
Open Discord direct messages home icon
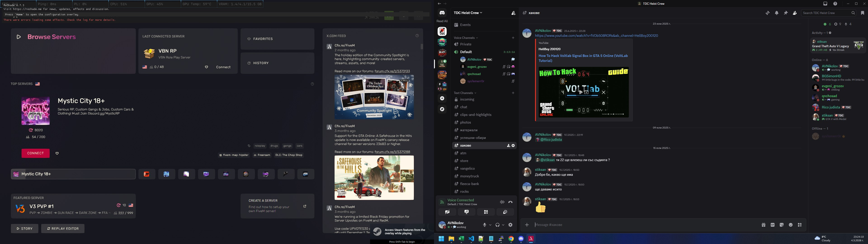point(442,13)
